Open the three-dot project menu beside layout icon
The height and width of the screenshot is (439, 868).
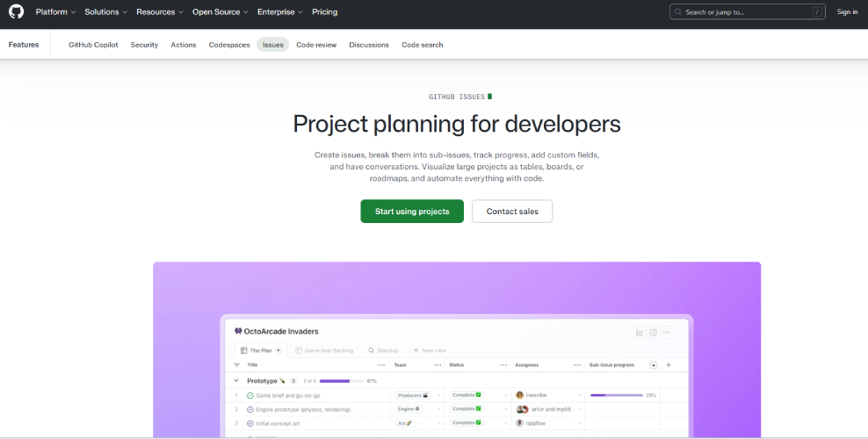[x=667, y=333]
